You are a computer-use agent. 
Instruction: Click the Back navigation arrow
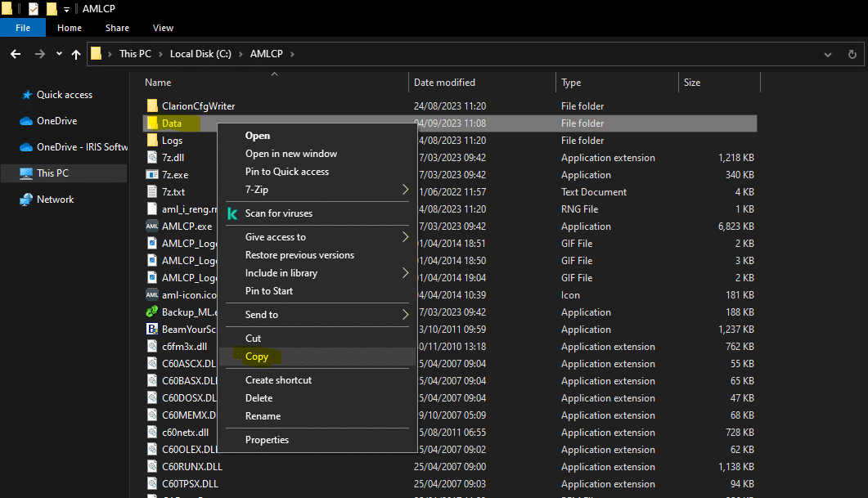(16, 54)
